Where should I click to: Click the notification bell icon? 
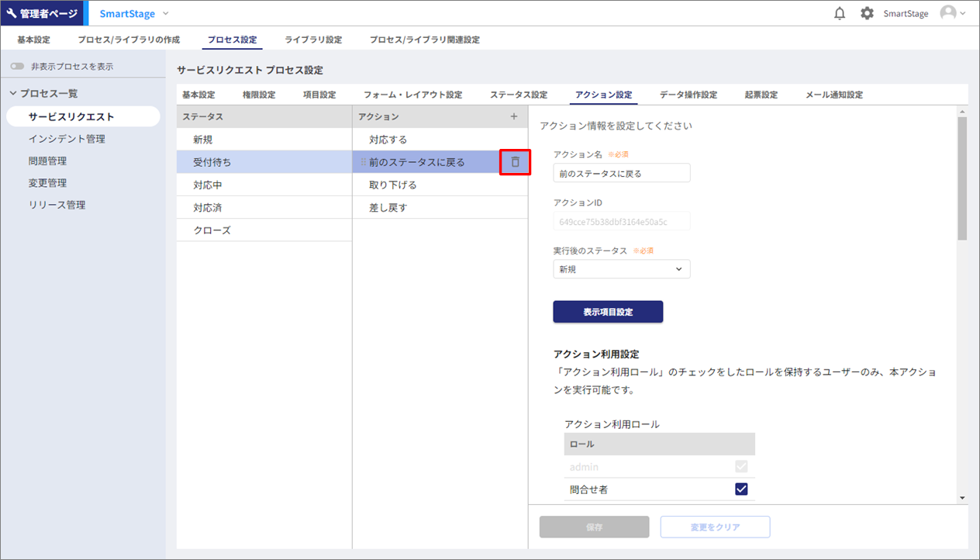840,13
